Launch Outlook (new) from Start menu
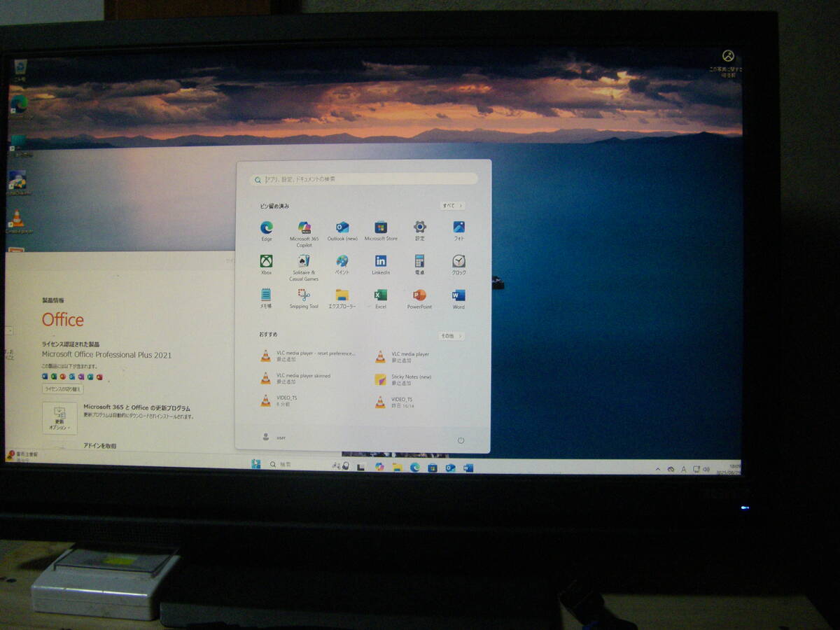 342,231
